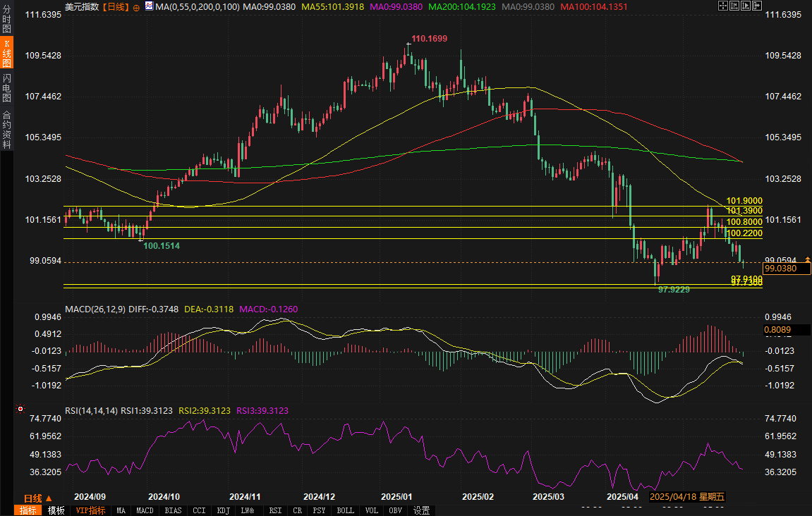
Task: Switch to the 模板 bottom tab
Action: 56,510
